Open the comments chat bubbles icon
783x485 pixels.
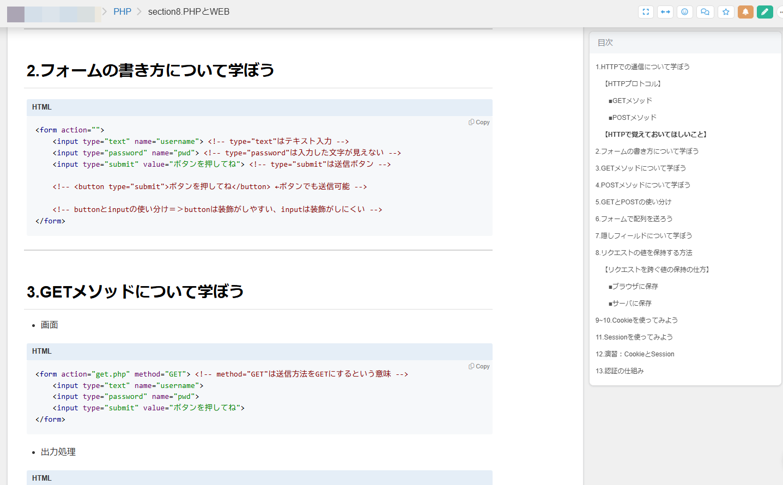(705, 12)
